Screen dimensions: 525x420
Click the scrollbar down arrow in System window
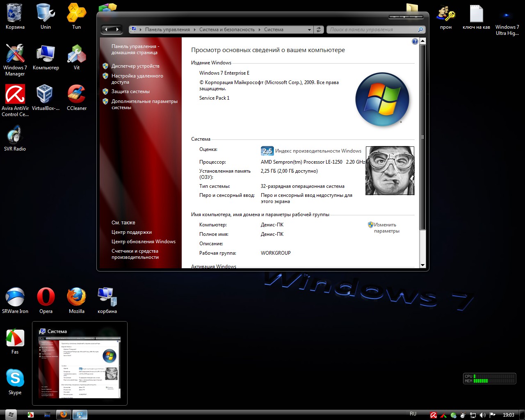[x=422, y=265]
